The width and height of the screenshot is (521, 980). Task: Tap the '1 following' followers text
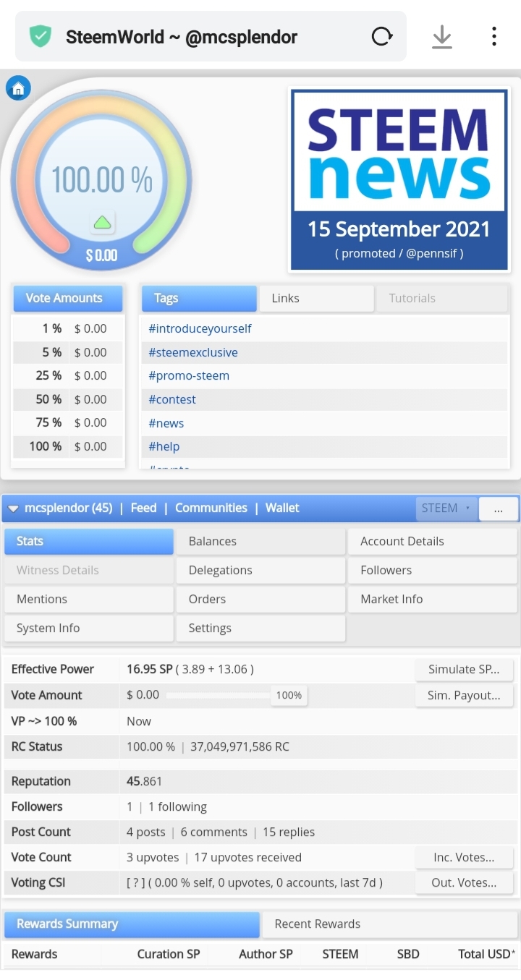coord(177,806)
